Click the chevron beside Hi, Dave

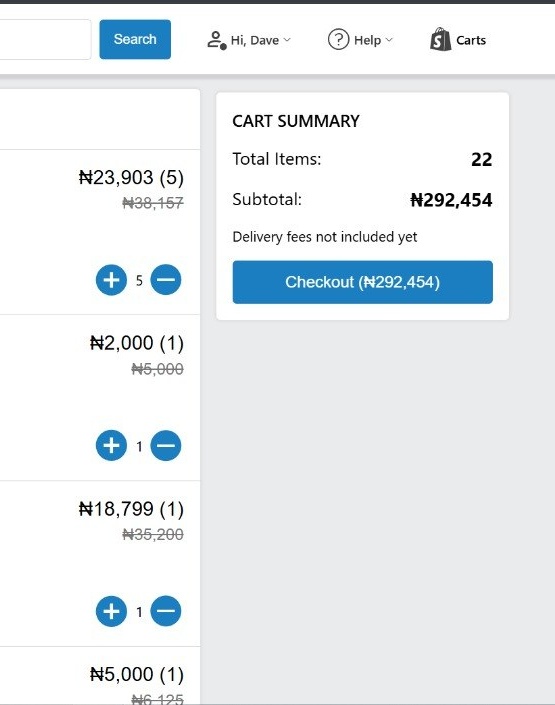(x=287, y=40)
